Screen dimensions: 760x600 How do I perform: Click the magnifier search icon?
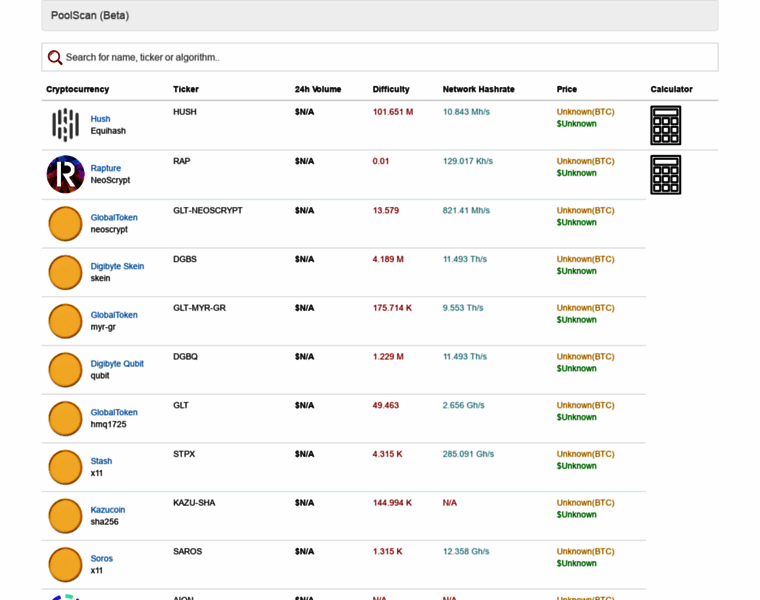55,58
